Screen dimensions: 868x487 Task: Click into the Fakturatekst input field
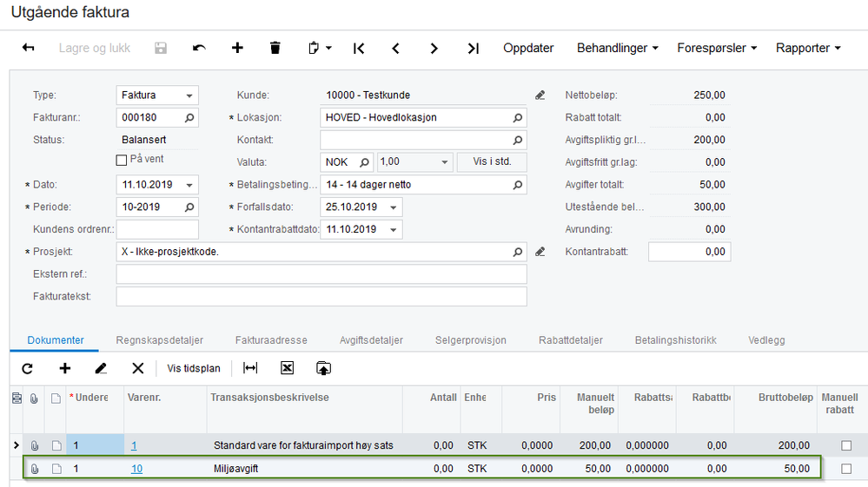321,296
